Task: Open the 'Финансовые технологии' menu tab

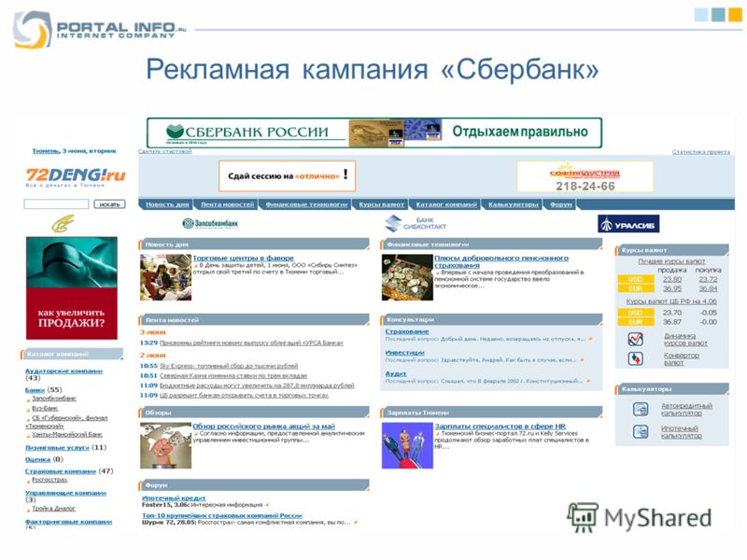Action: [306, 204]
